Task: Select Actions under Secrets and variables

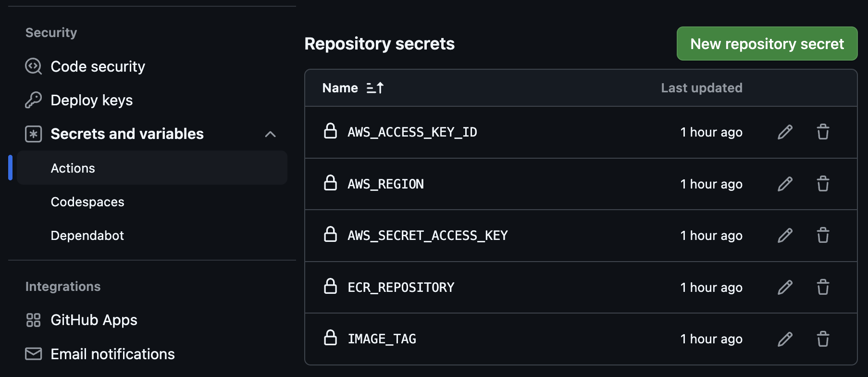Action: click(73, 168)
